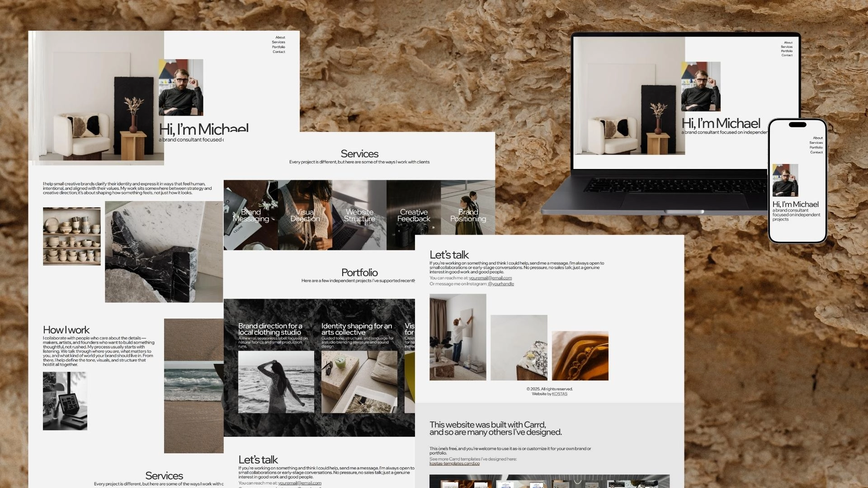The image size is (868, 488).
Task: Click Contact in laptop mockup navigation
Action: (787, 56)
